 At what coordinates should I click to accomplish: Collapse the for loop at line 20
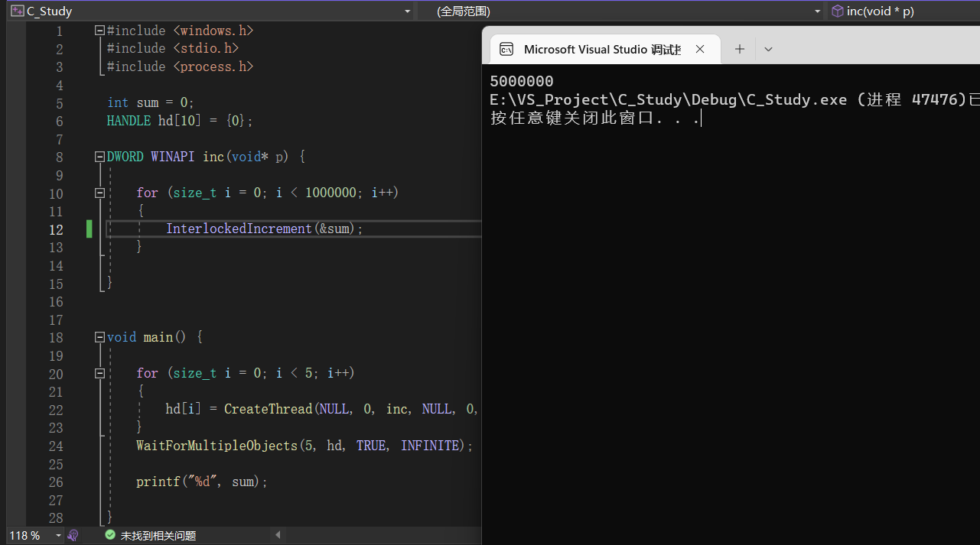click(99, 374)
